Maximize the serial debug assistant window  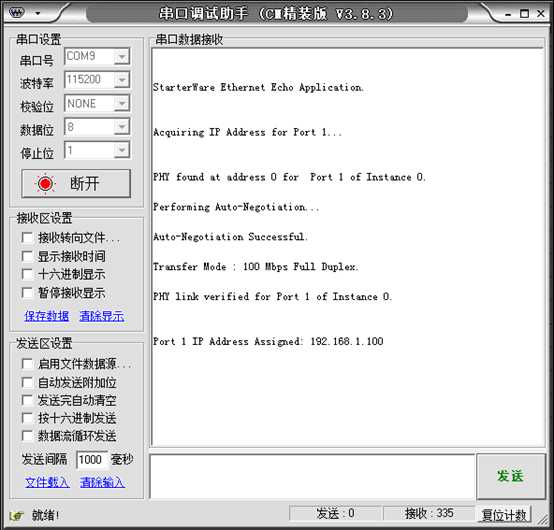(524, 14)
